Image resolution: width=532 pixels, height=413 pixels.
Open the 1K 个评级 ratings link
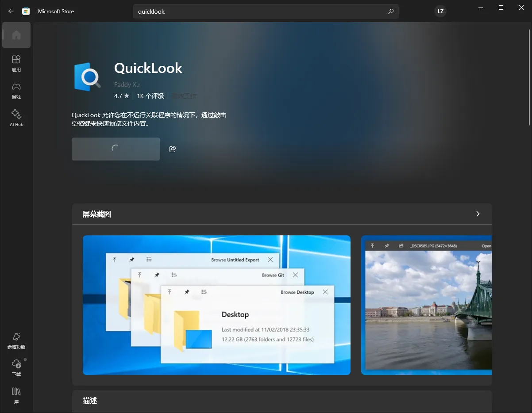tap(150, 96)
